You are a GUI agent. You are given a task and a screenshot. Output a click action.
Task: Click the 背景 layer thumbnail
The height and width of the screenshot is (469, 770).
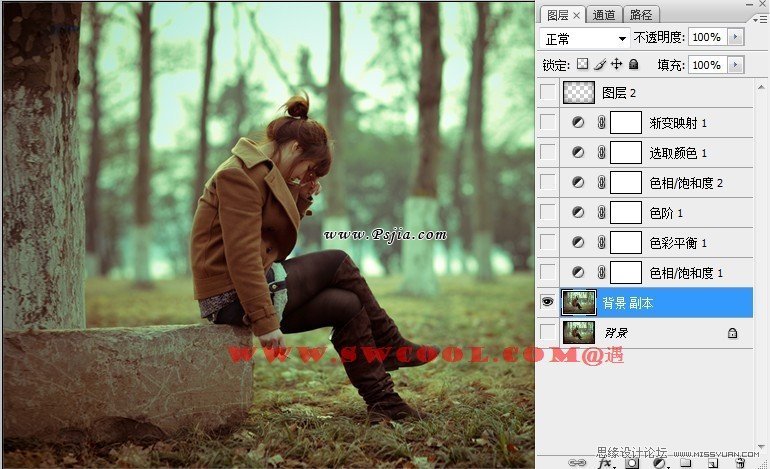[x=578, y=332]
